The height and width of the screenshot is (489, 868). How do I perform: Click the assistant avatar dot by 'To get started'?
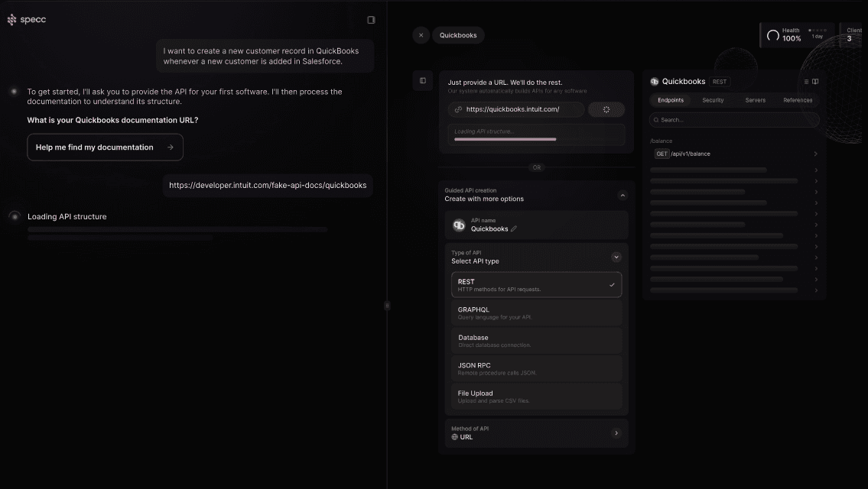(x=15, y=92)
